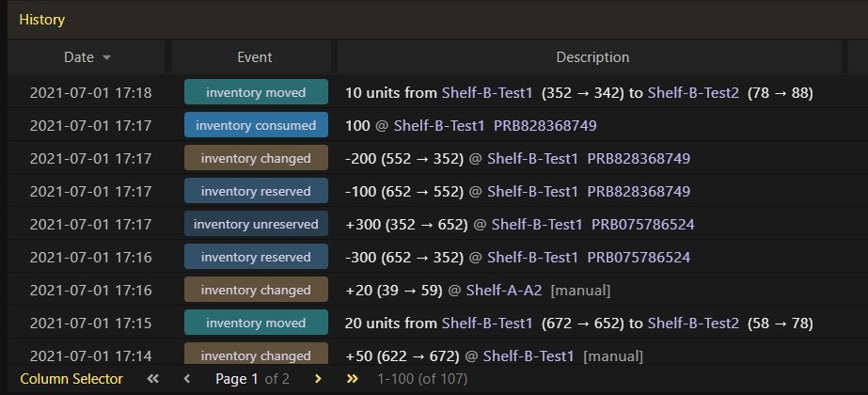Click the top inventory moved badge

[257, 92]
